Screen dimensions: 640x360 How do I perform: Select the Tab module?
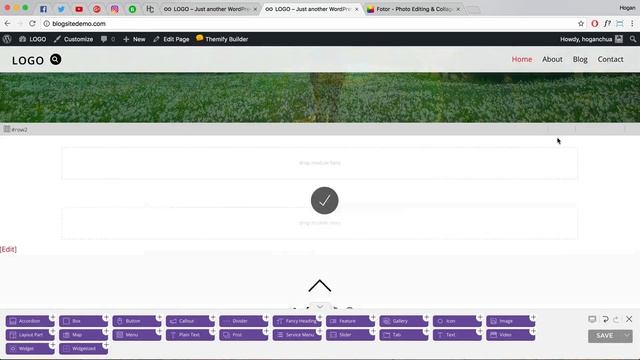(404, 335)
